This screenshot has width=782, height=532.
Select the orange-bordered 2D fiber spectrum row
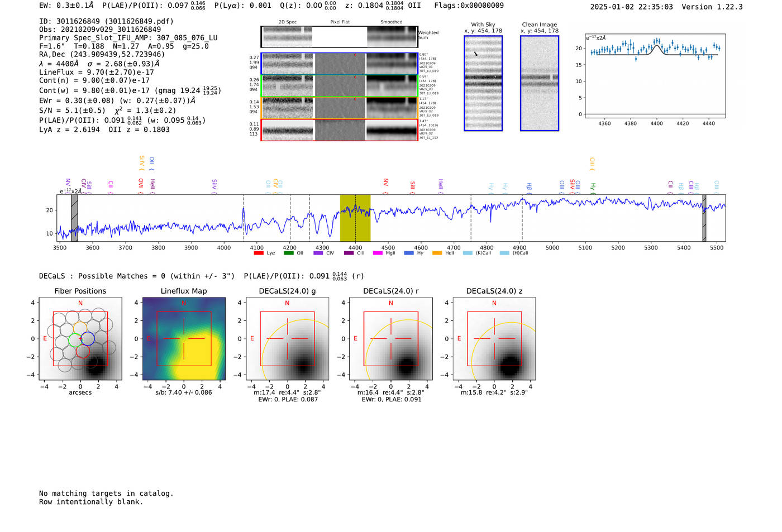[x=339, y=108]
